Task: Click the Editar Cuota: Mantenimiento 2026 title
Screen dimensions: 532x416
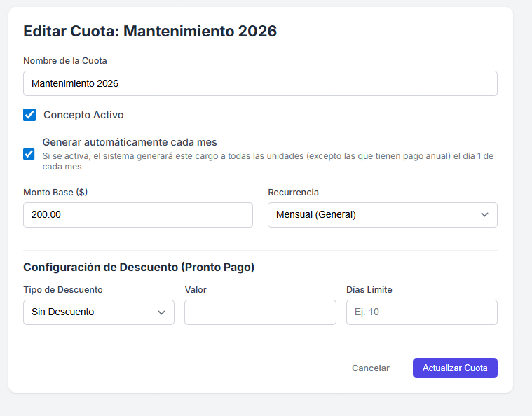Action: pos(150,31)
